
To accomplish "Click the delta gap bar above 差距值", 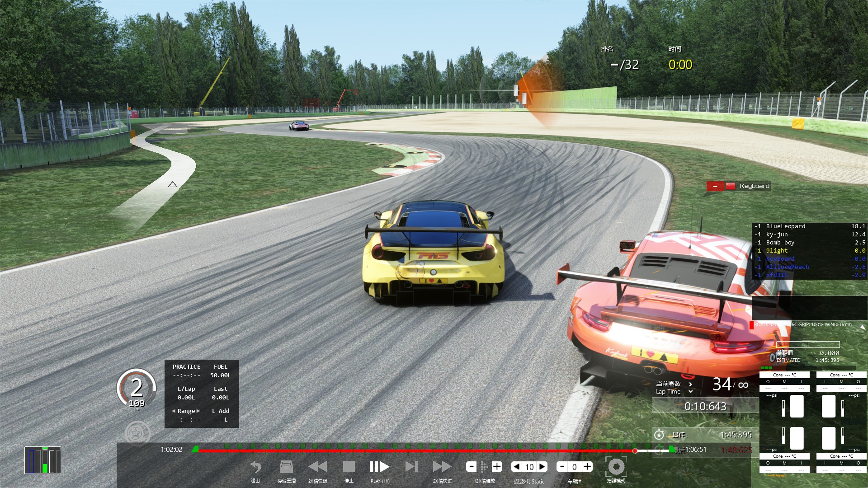I will point(808,344).
